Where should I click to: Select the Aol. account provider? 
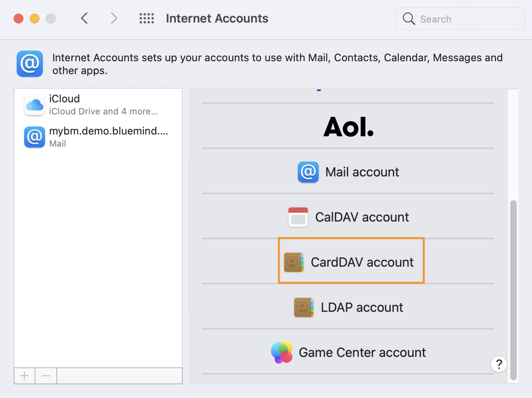click(x=348, y=127)
